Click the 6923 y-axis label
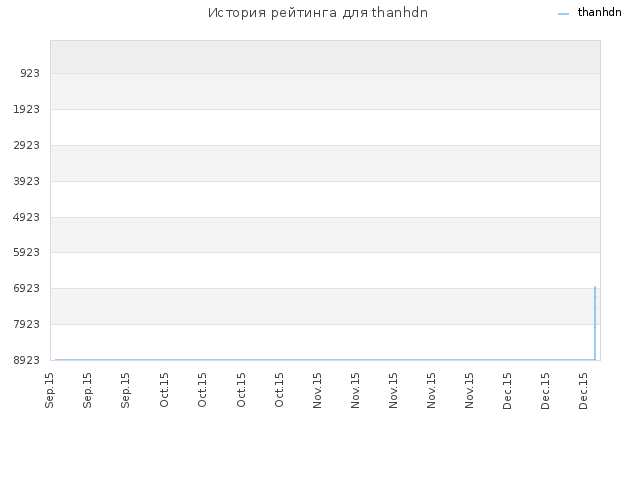Viewport: 640px width, 480px height. [27, 288]
